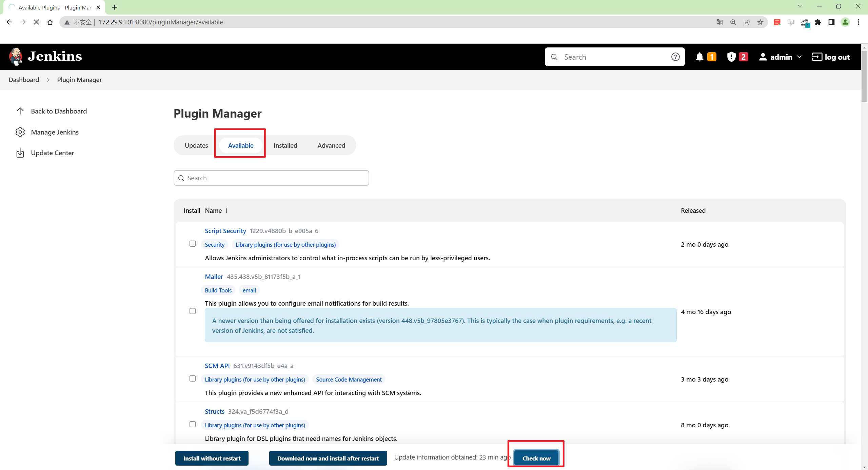Switch to the Installed tab

(285, 145)
